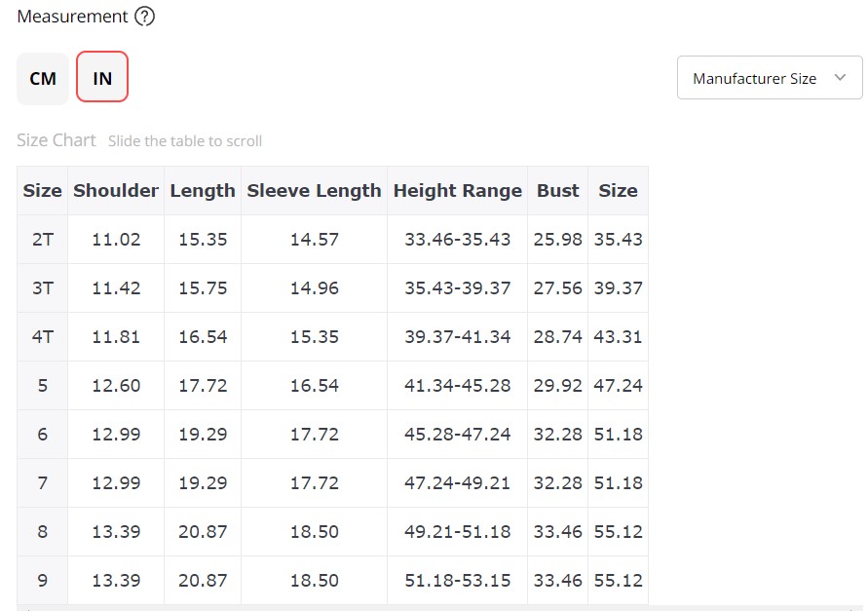The height and width of the screenshot is (611, 868).
Task: Click height range 49.21-51.18
Action: (x=457, y=532)
